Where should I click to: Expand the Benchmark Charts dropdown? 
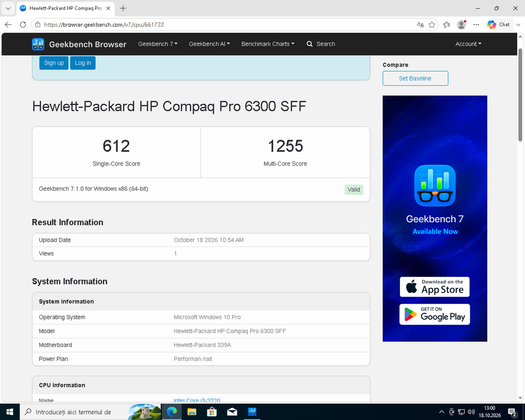coord(268,44)
